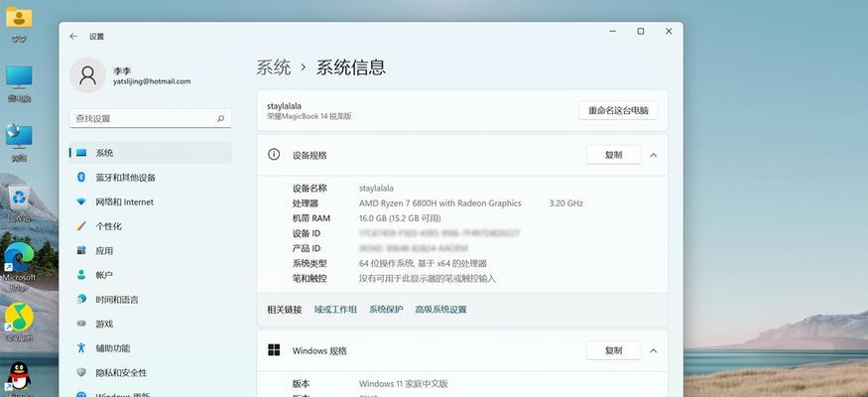Collapse the Windows 规格 section chevron
868x397 pixels.
click(653, 350)
